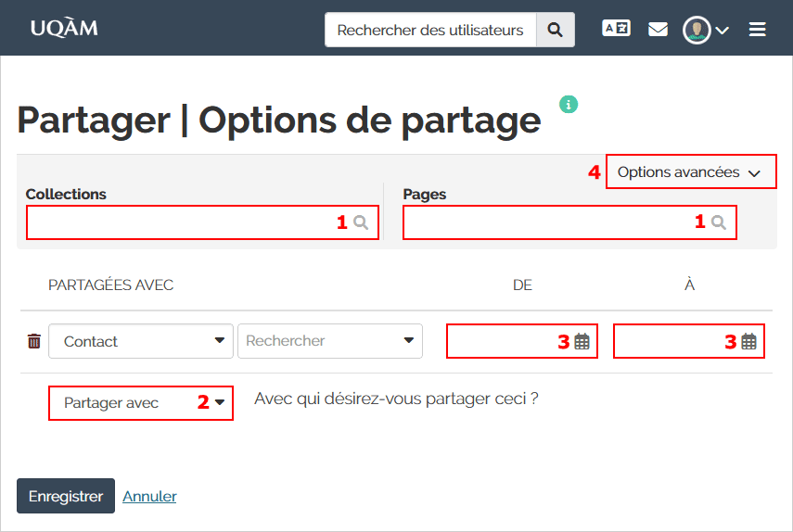Click the PARTAGÉES AVEC column header
Screen dimensions: 793x532
tap(110, 285)
